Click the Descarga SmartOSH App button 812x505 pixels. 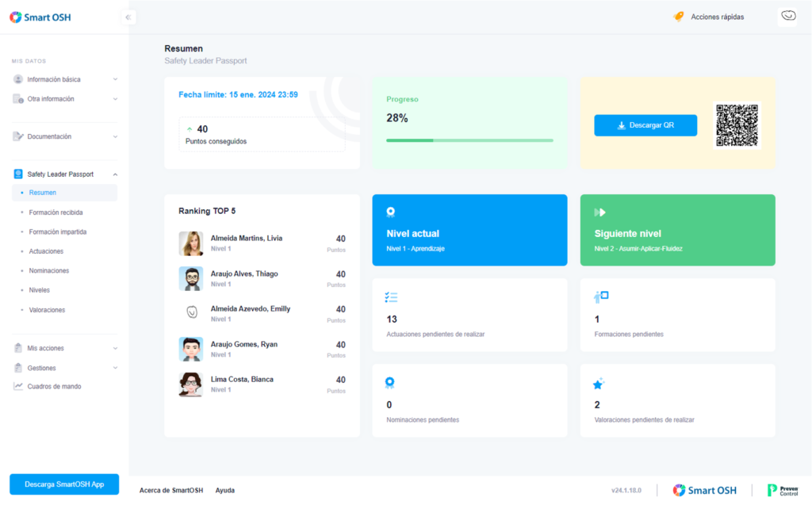[64, 484]
